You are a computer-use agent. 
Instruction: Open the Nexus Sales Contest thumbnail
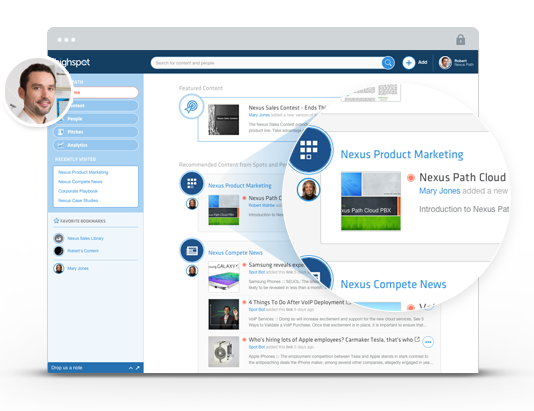coord(223,120)
